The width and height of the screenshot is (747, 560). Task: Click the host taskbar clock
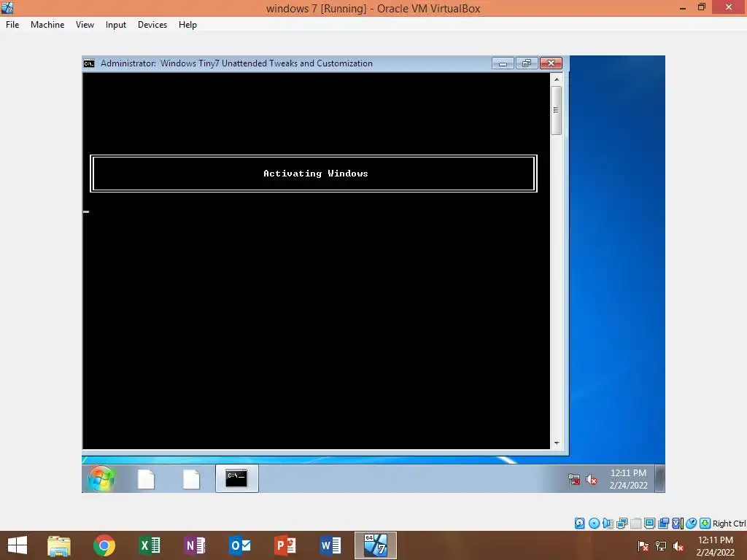[x=715, y=546]
